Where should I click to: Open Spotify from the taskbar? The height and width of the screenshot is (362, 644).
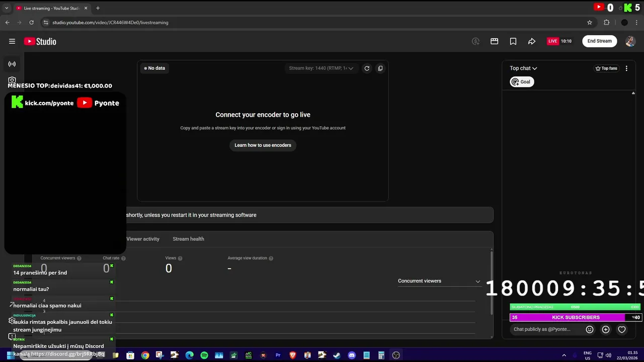point(204,355)
